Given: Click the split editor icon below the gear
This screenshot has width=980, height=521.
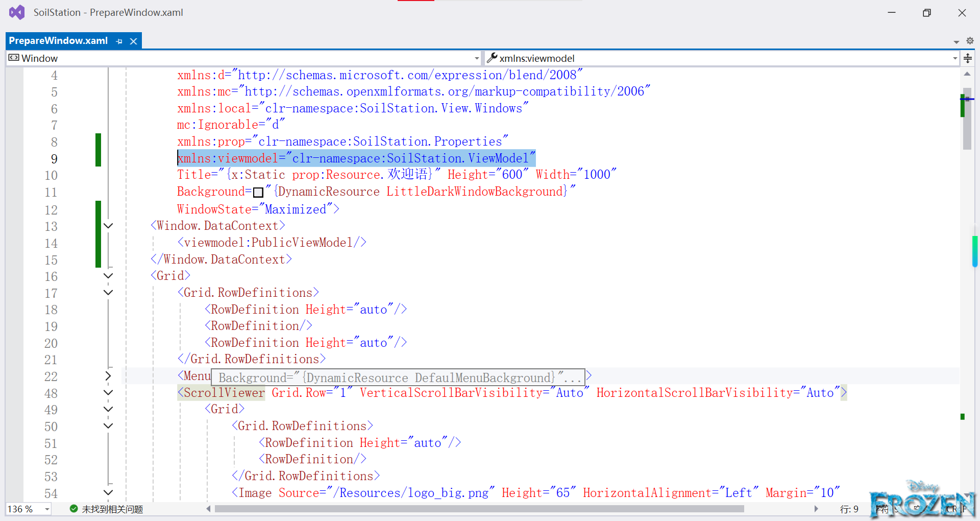Looking at the screenshot, I should pyautogui.click(x=968, y=58).
